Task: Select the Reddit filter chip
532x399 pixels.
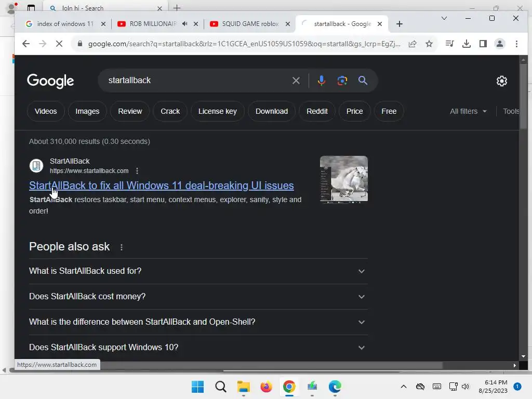Action: click(317, 111)
